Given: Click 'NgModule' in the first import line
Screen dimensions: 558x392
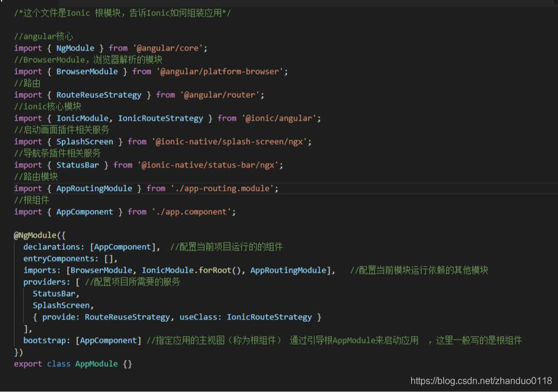Looking at the screenshot, I should pyautogui.click(x=75, y=48).
